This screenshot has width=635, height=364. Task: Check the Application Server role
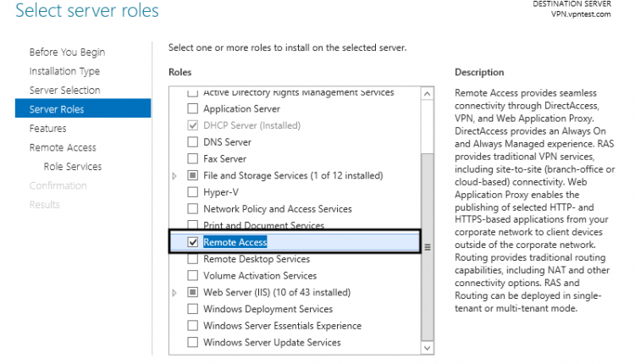point(192,109)
